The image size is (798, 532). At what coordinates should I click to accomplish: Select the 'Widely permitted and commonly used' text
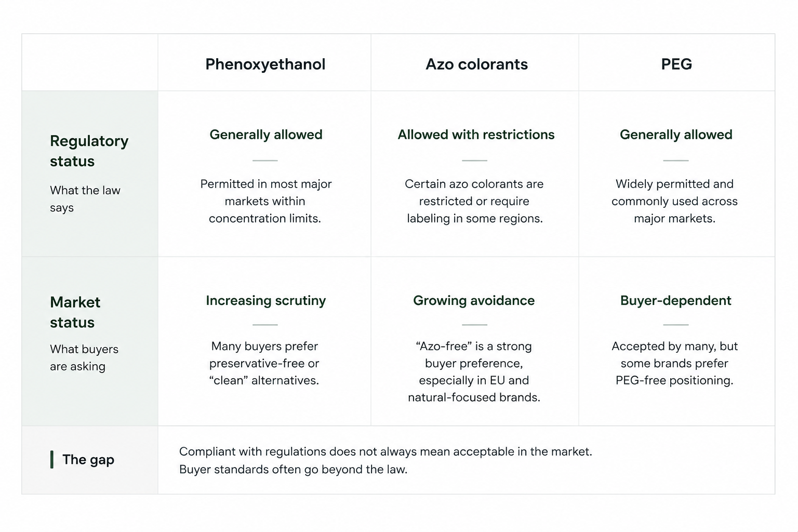coord(674,192)
